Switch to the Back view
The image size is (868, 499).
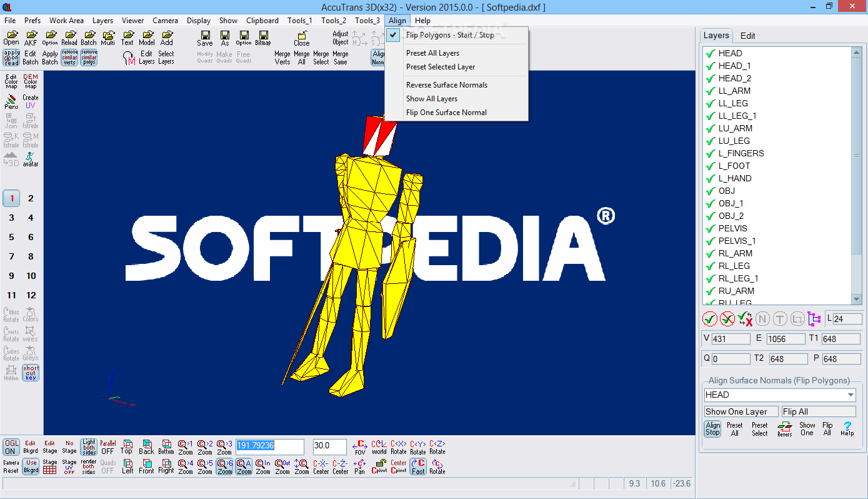pyautogui.click(x=146, y=446)
